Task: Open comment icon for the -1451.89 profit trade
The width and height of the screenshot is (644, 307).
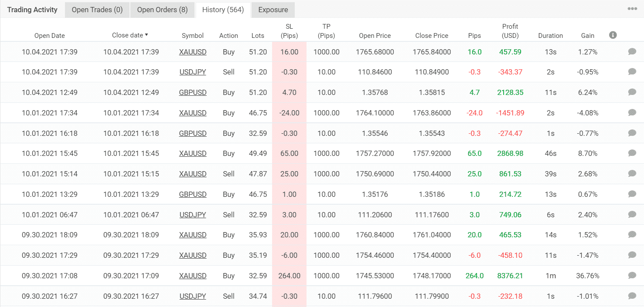Action: tap(632, 113)
